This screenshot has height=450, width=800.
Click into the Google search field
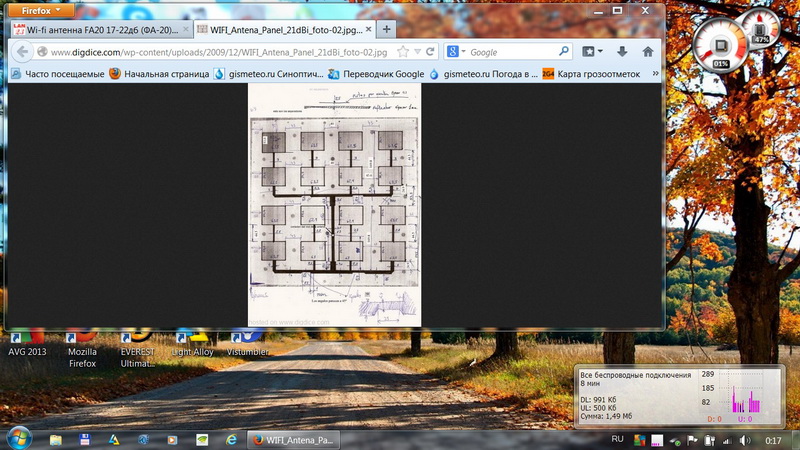(x=512, y=52)
